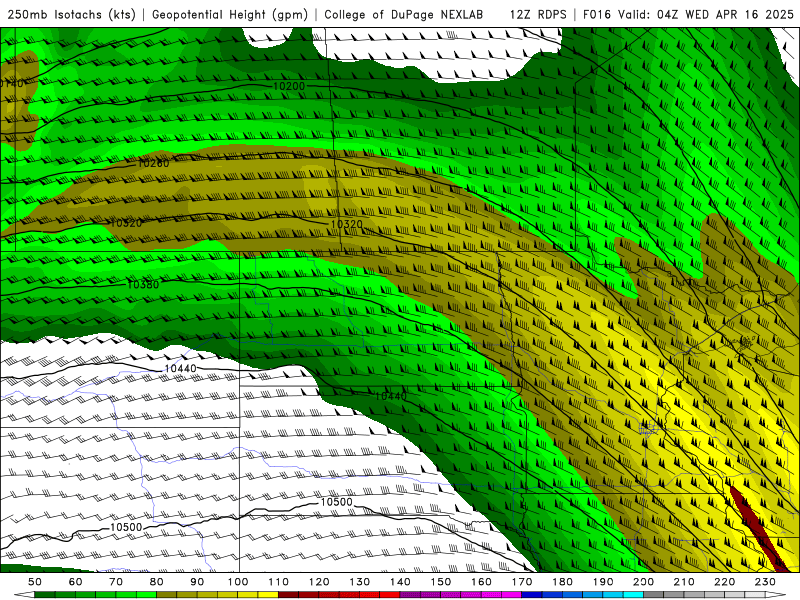Click the "Geopotential Height (gpm)" header text
This screenshot has width=800, height=600.
[x=230, y=14]
